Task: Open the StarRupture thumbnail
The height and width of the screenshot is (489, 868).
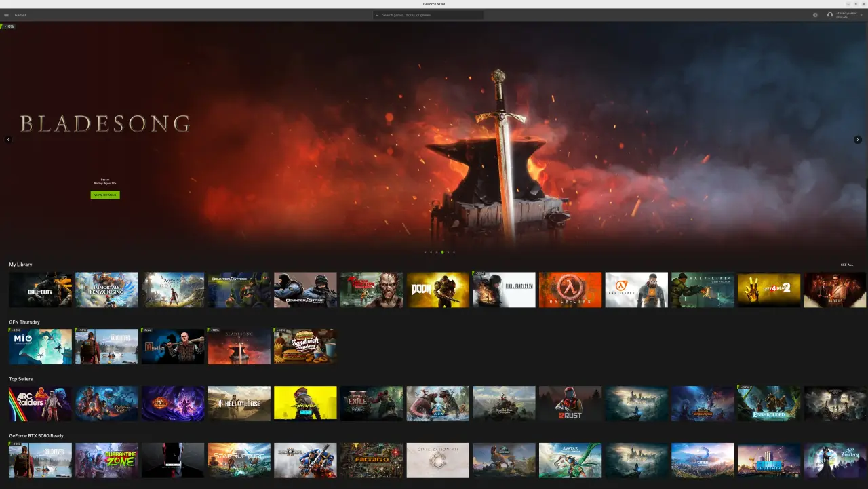Action: 239,461
